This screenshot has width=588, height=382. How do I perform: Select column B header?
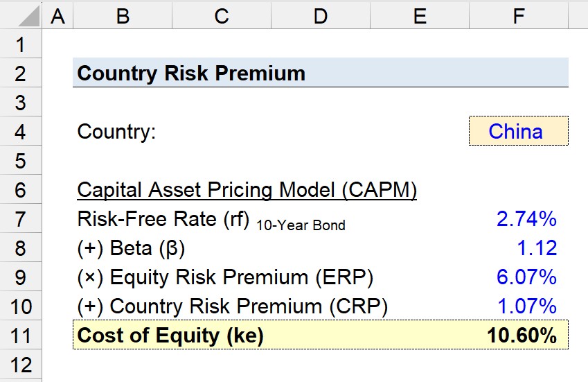[x=123, y=16]
